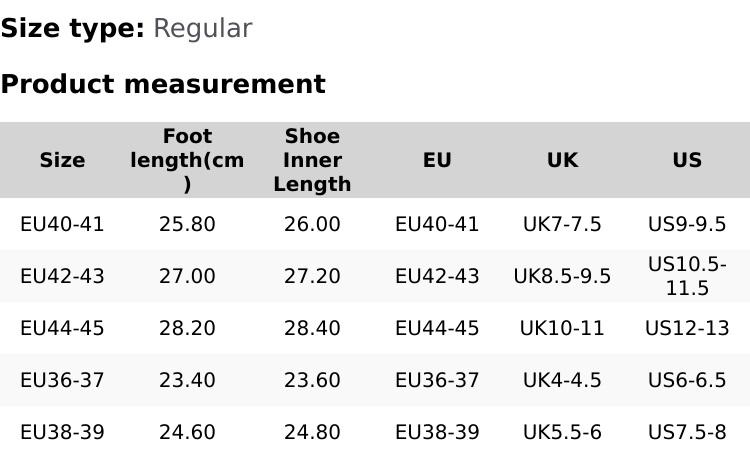The image size is (750, 458).
Task: Click the Size type Regular value
Action: pos(202,28)
